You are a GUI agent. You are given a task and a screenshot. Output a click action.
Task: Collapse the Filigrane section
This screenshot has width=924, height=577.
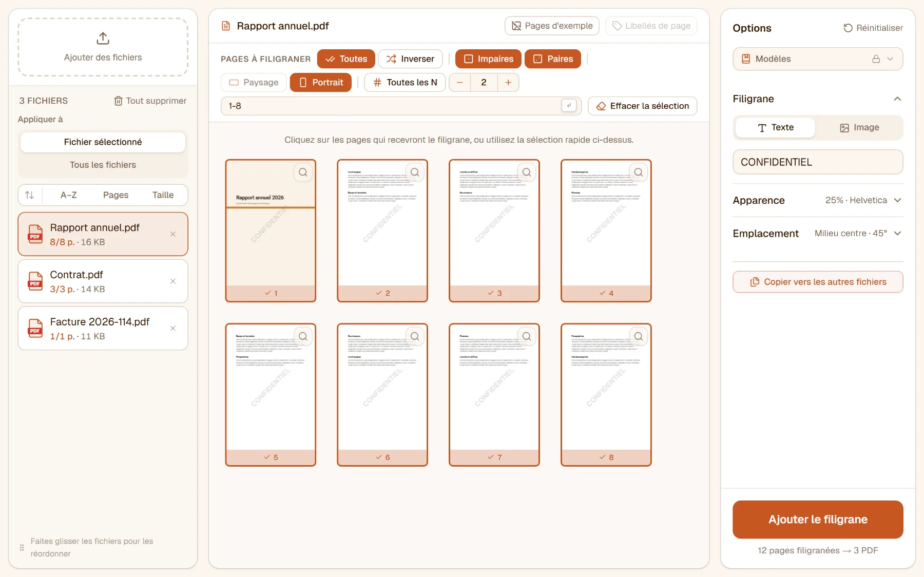(897, 99)
